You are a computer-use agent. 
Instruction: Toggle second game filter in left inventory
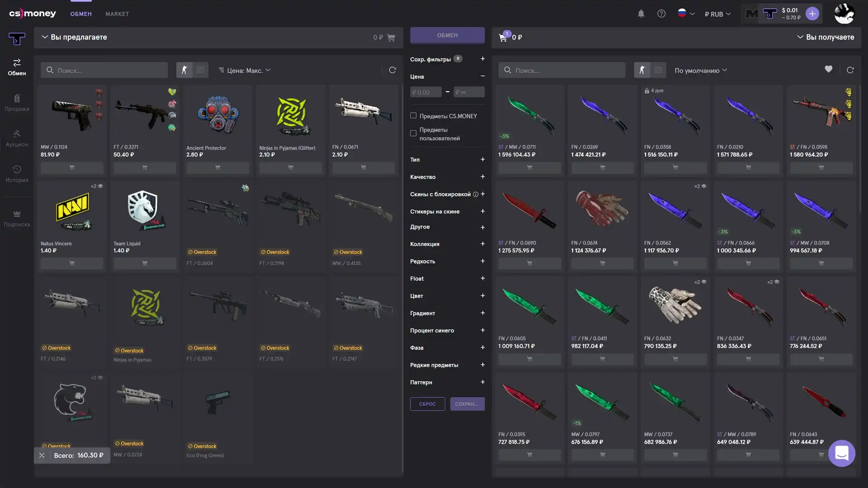click(200, 70)
